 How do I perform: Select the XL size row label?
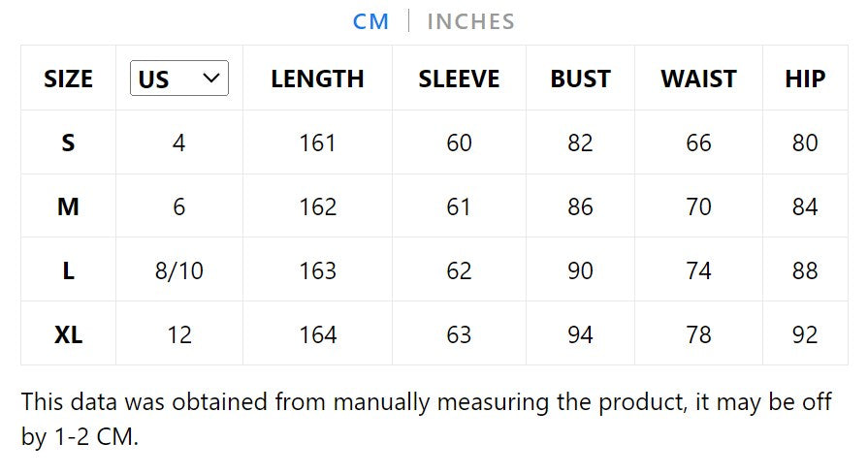68,334
